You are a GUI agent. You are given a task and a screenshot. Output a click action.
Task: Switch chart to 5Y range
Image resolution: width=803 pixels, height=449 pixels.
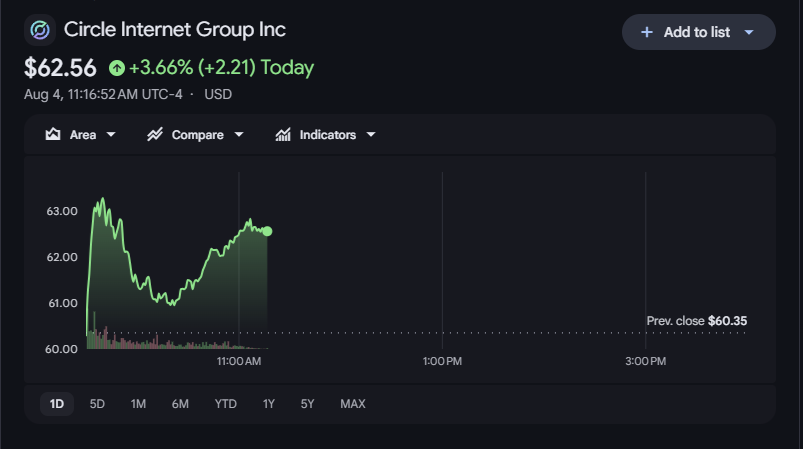click(307, 404)
